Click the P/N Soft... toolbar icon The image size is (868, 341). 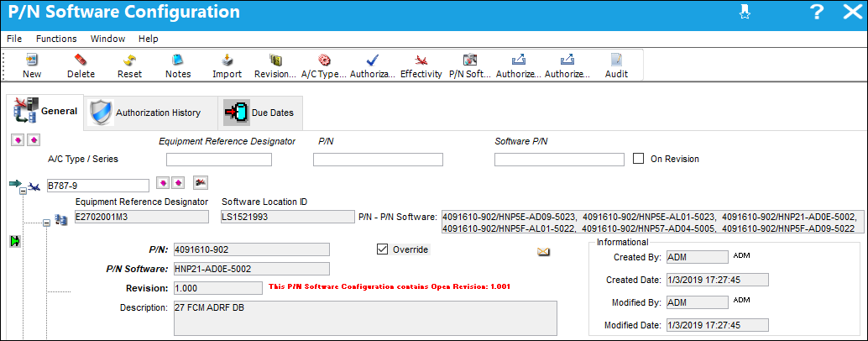[x=470, y=60]
